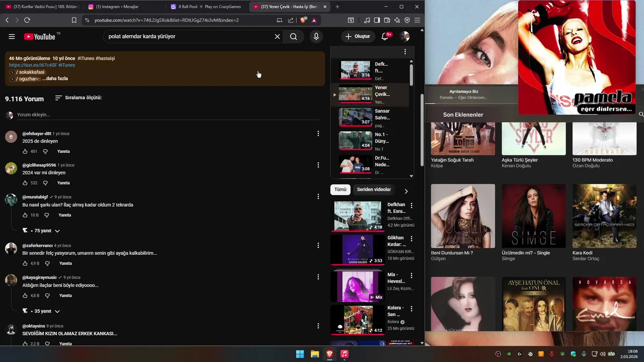Open more options for Kolera video
The width and height of the screenshot is (644, 362).
click(412, 308)
